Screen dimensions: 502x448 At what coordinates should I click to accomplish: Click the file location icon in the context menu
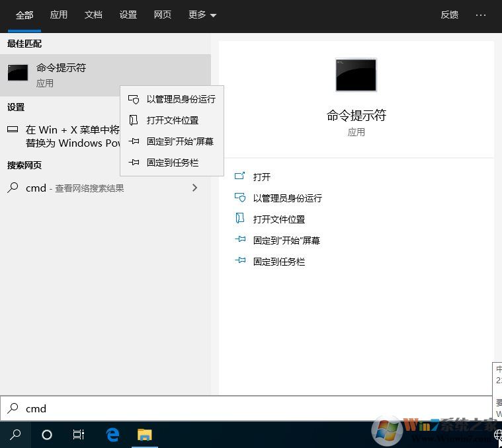pyautogui.click(x=134, y=120)
